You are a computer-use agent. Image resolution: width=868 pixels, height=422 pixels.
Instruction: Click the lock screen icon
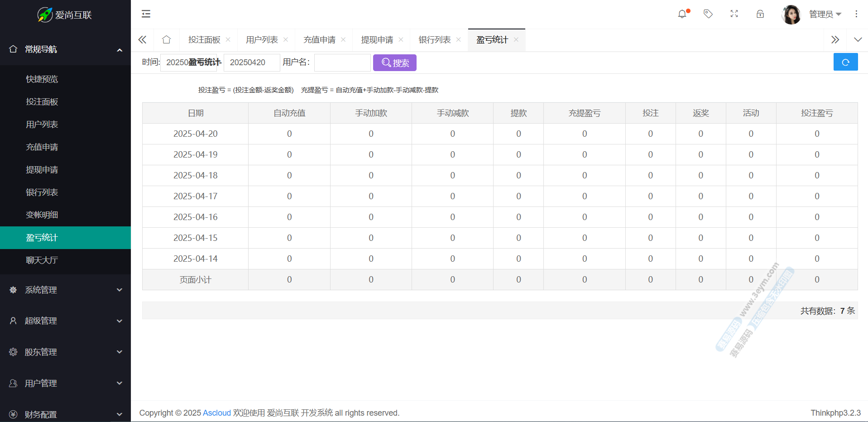760,14
